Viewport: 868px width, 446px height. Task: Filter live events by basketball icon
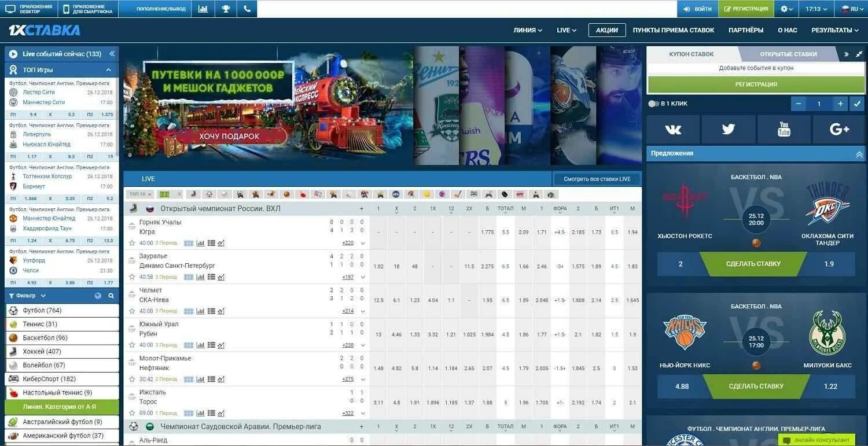(286, 194)
